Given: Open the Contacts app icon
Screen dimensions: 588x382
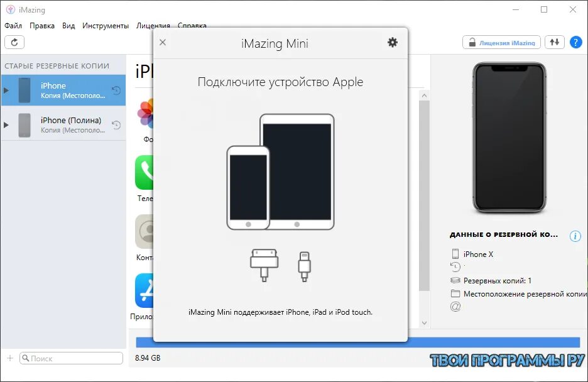Looking at the screenshot, I should point(144,231).
